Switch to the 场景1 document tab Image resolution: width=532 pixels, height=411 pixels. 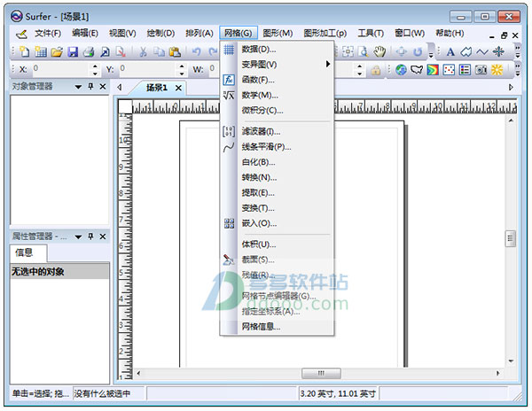pyautogui.click(x=157, y=88)
